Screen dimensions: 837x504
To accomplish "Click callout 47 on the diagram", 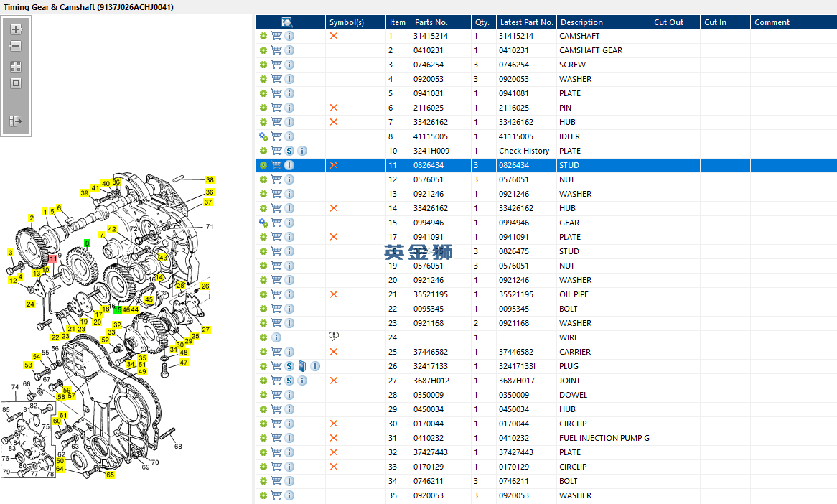I will (x=184, y=363).
